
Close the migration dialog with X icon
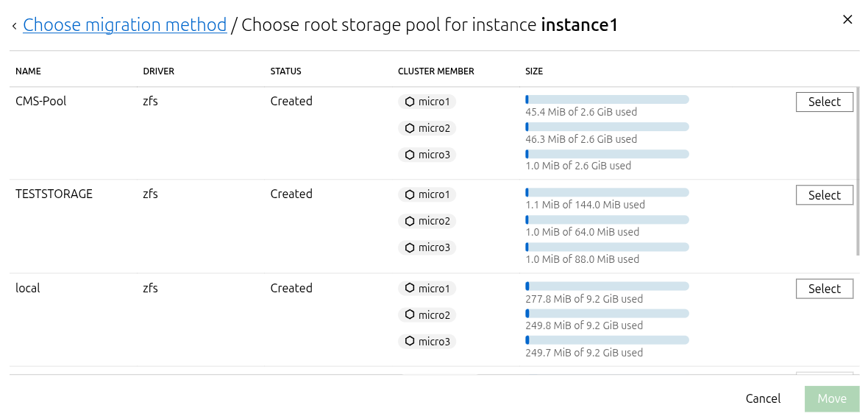pyautogui.click(x=847, y=20)
